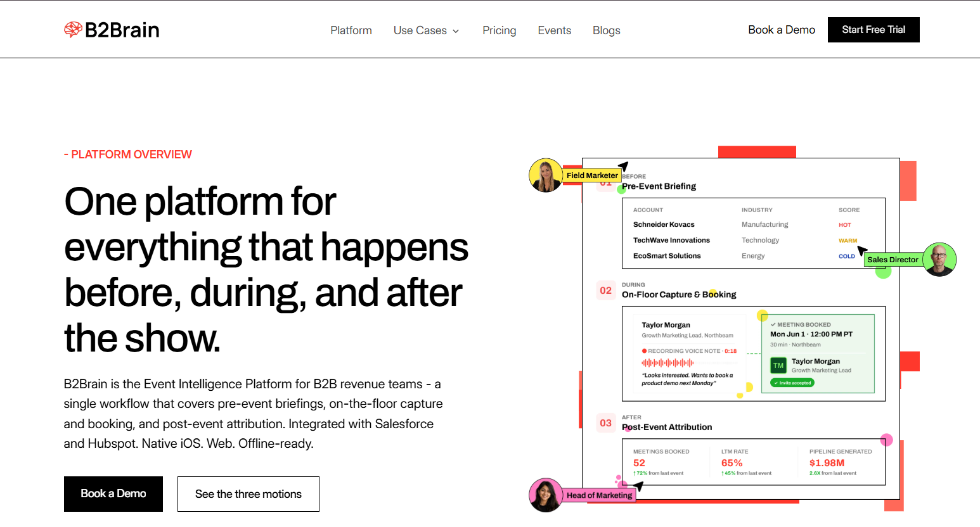
Task: Click the Energy industry cell
Action: point(753,256)
